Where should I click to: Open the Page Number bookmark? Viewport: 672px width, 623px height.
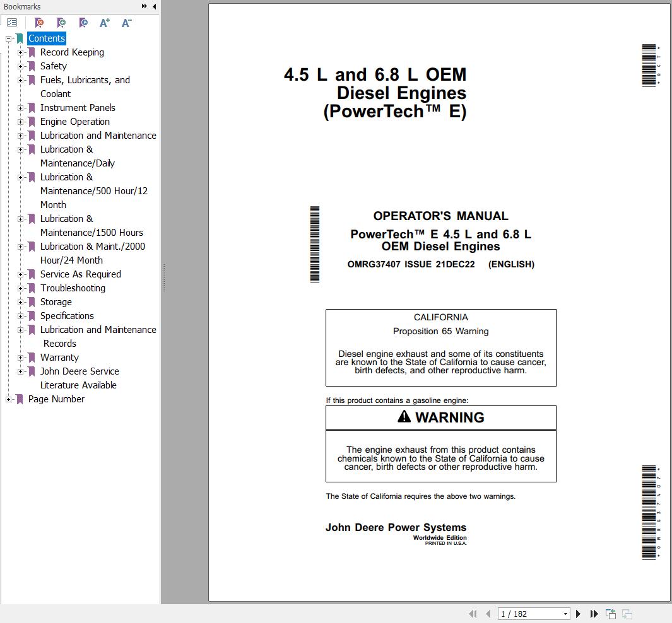tap(56, 399)
